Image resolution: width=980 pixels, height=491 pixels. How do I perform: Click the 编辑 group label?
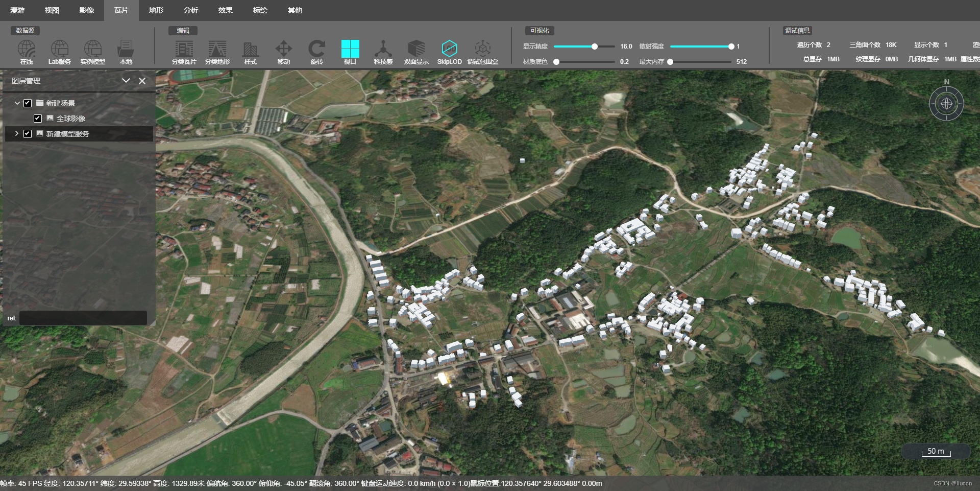pyautogui.click(x=183, y=31)
